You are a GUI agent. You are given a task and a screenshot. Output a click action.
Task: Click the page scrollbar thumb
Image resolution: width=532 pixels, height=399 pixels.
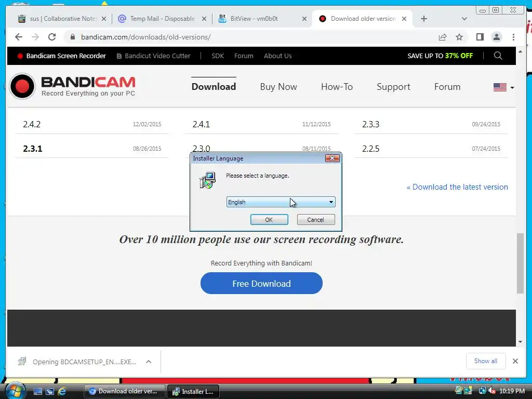coord(520,263)
